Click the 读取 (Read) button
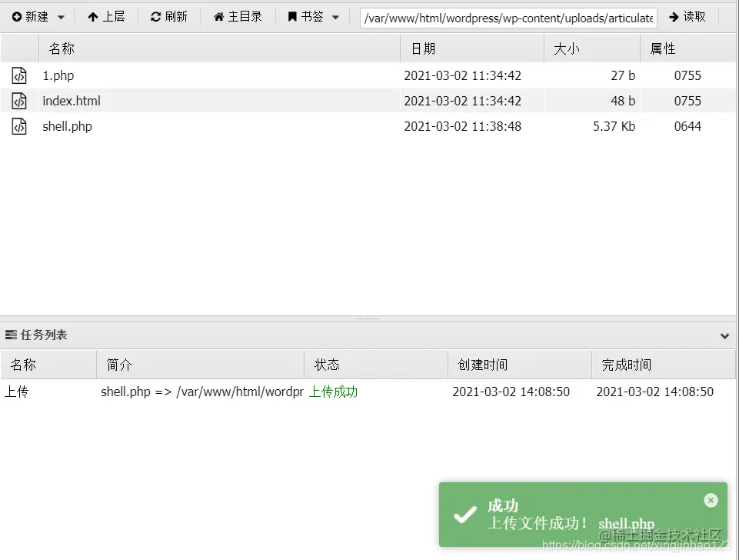The width and height of the screenshot is (739, 560). [x=687, y=17]
